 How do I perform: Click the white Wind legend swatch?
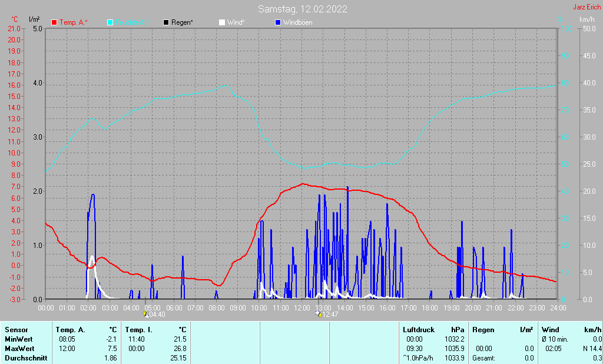click(222, 23)
